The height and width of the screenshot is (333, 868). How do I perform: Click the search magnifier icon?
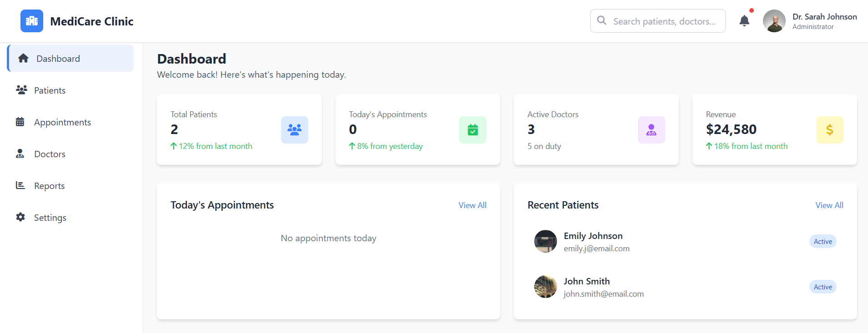click(x=602, y=20)
